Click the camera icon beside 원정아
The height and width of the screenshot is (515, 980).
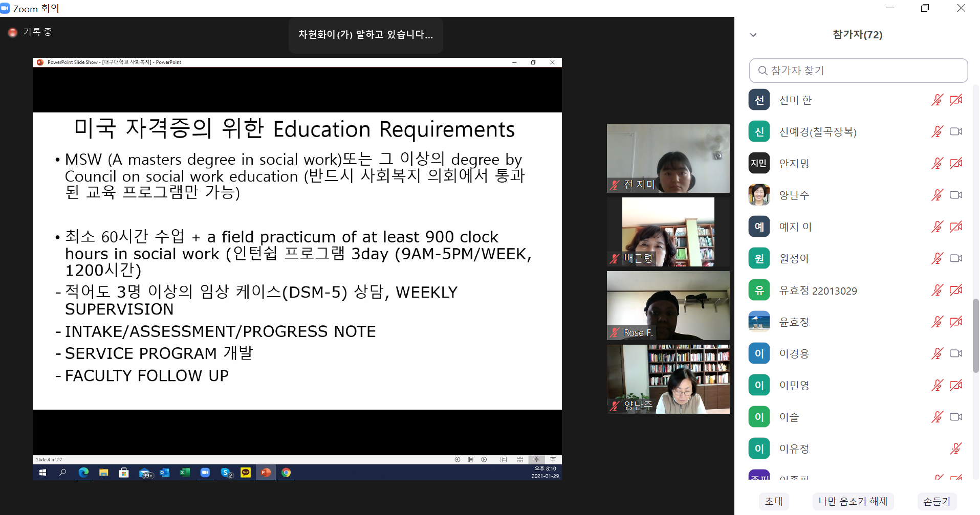pyautogui.click(x=955, y=259)
